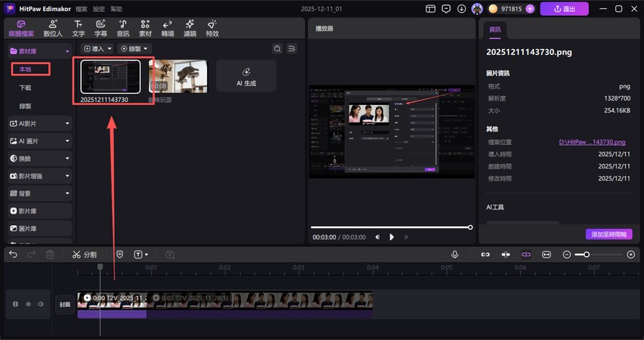
Task: Click the timeline zoom slider handle
Action: tap(587, 255)
